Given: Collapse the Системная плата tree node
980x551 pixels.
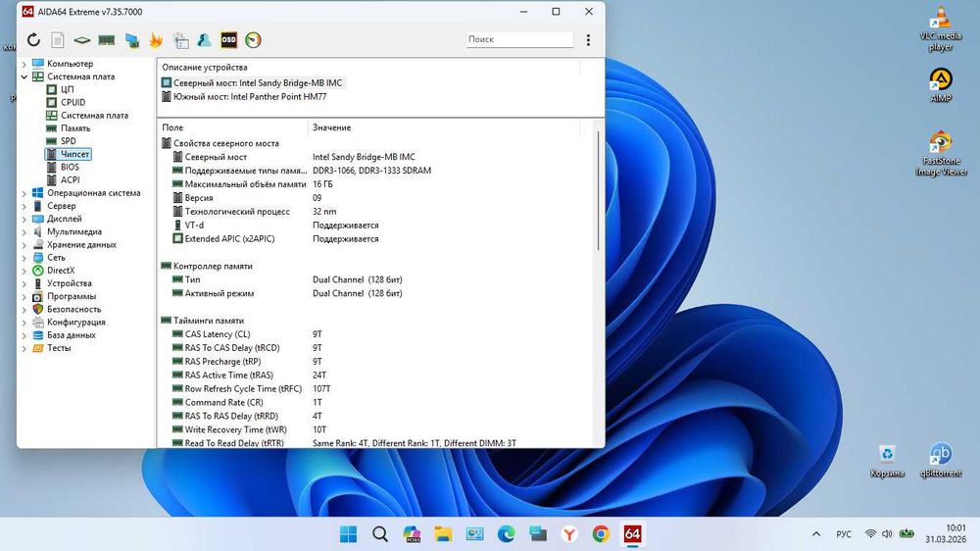Looking at the screenshot, I should tap(24, 76).
